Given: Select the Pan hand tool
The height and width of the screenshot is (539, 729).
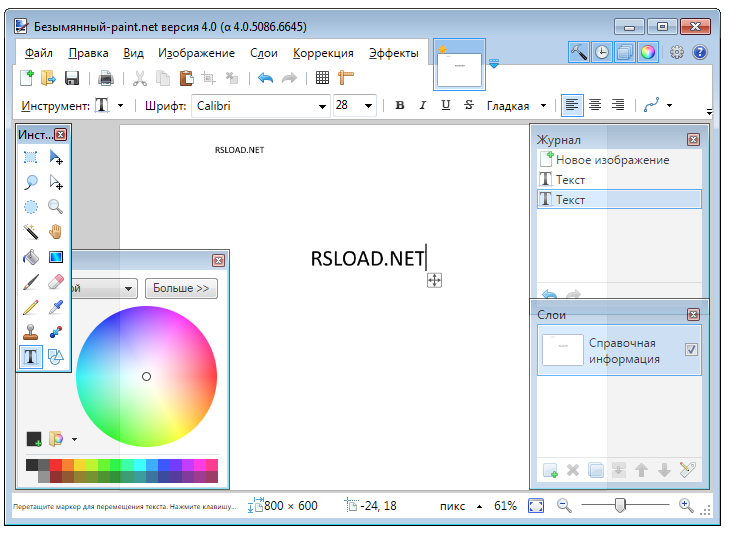Looking at the screenshot, I should coord(56,232).
